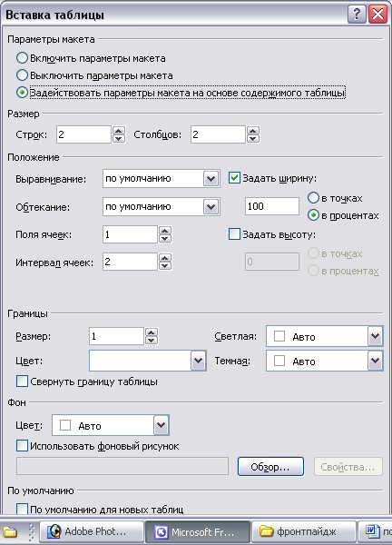Click the help question mark icon
Screen dimensions: 392x545
(x=357, y=15)
